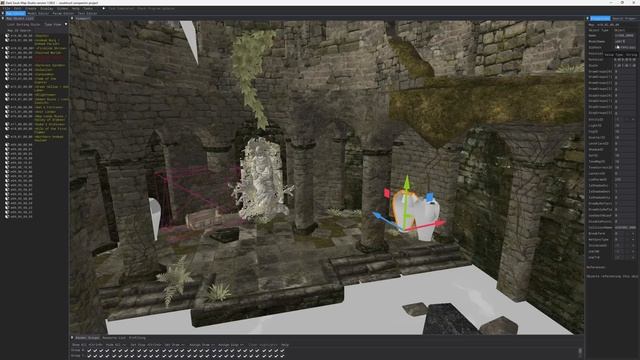Open the Edit menu
640x360 pixels.
coord(18,9)
